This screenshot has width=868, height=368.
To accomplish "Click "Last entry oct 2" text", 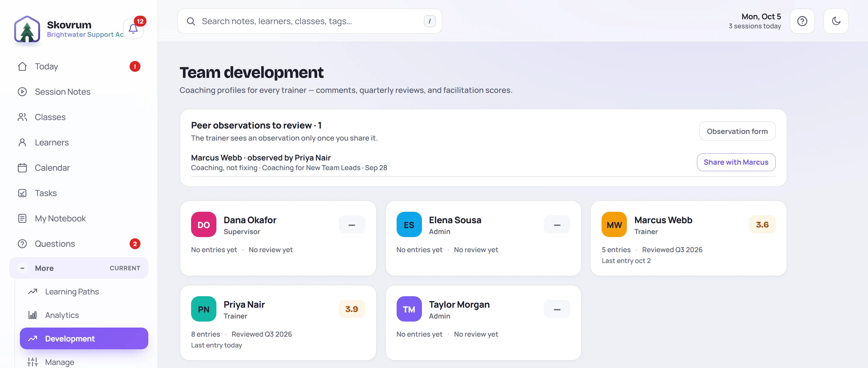I will (626, 261).
